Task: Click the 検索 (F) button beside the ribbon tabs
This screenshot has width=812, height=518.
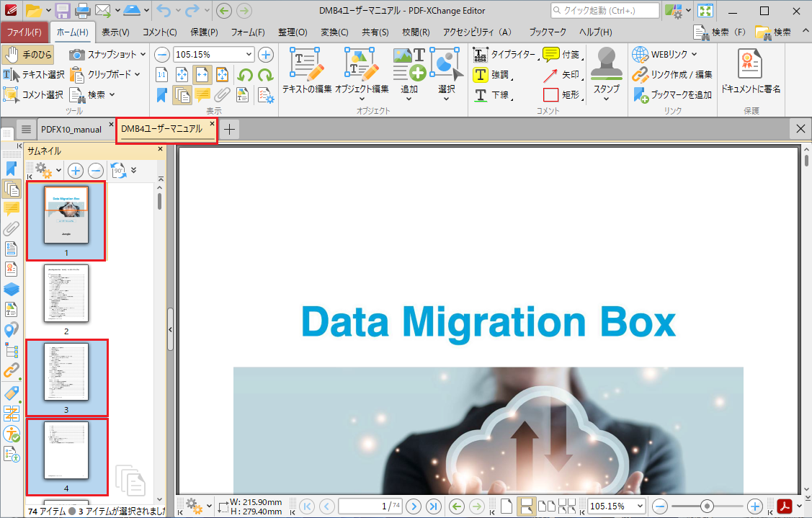Action: pos(720,32)
